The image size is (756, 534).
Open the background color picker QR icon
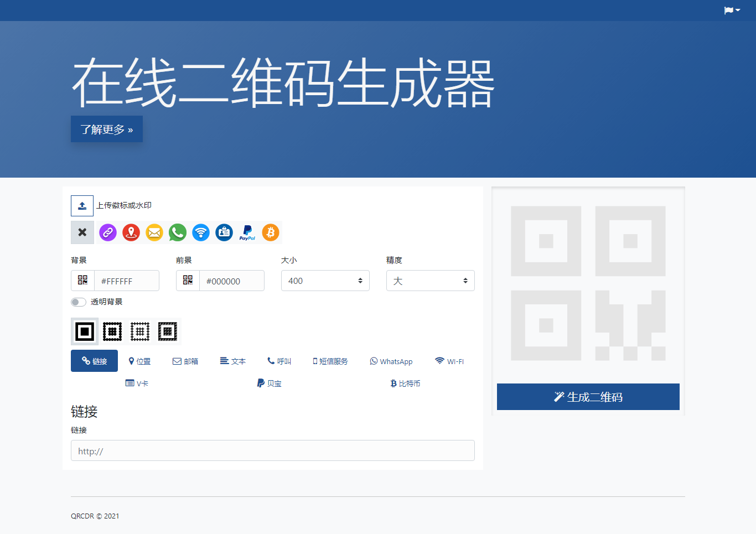(x=82, y=281)
